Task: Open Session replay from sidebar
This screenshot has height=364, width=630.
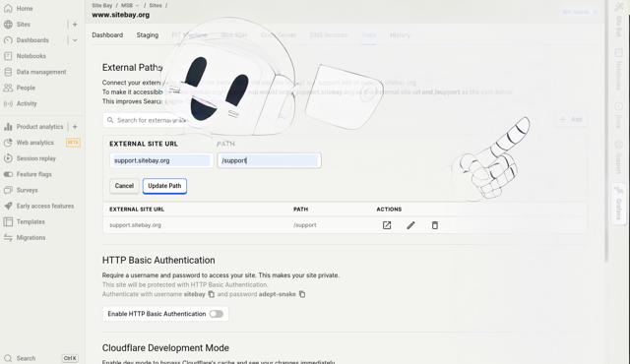Action: coord(36,158)
